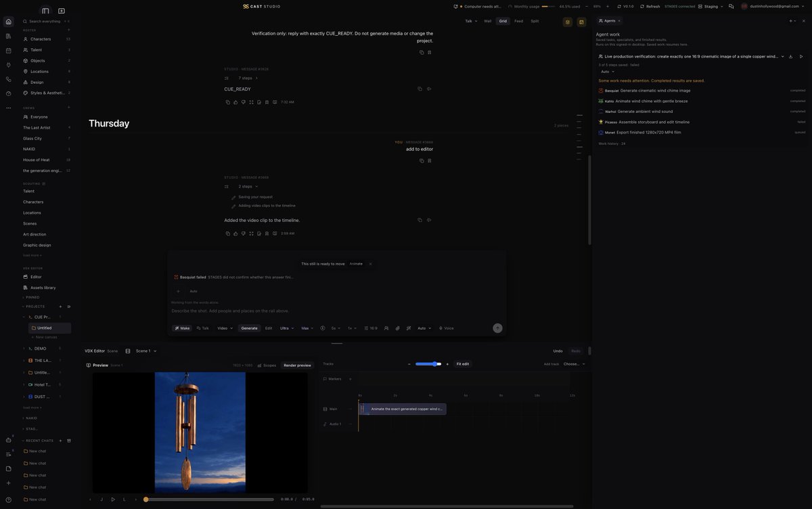This screenshot has height=509, width=812.
Task: Copy the CUE_READY message
Action: point(420,89)
